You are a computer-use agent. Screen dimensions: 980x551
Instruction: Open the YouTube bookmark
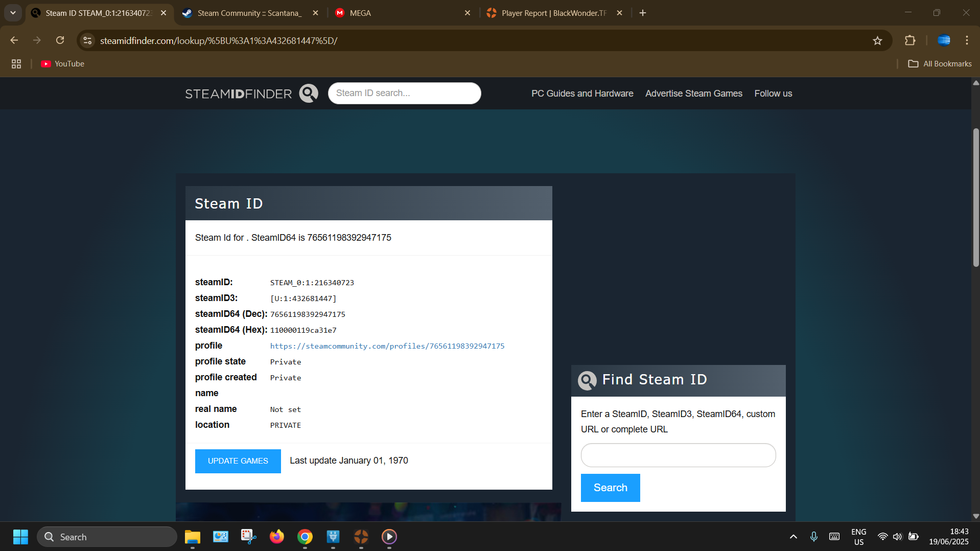[x=62, y=64]
